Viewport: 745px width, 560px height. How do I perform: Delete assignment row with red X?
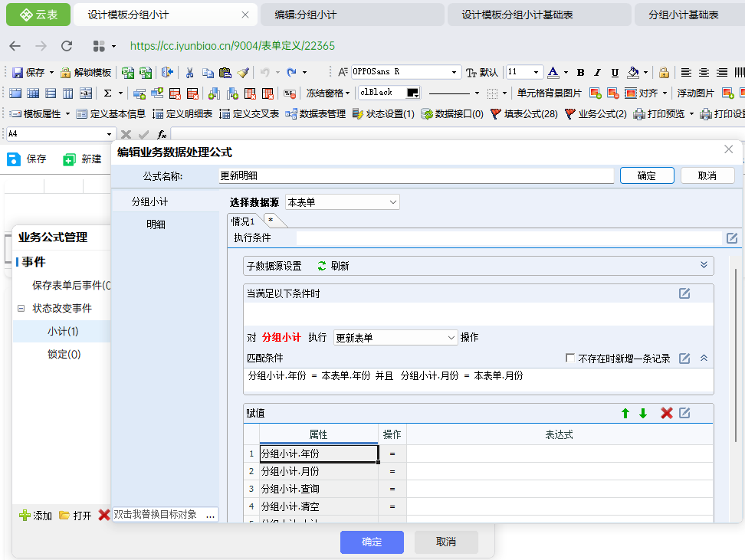click(x=667, y=413)
